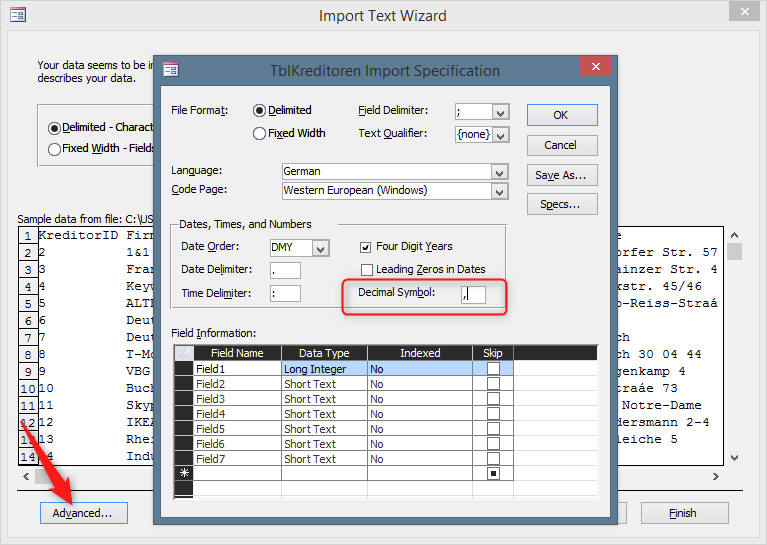The image size is (767, 545).
Task: Click the Data Type cell for Field1
Action: pyautogui.click(x=324, y=369)
